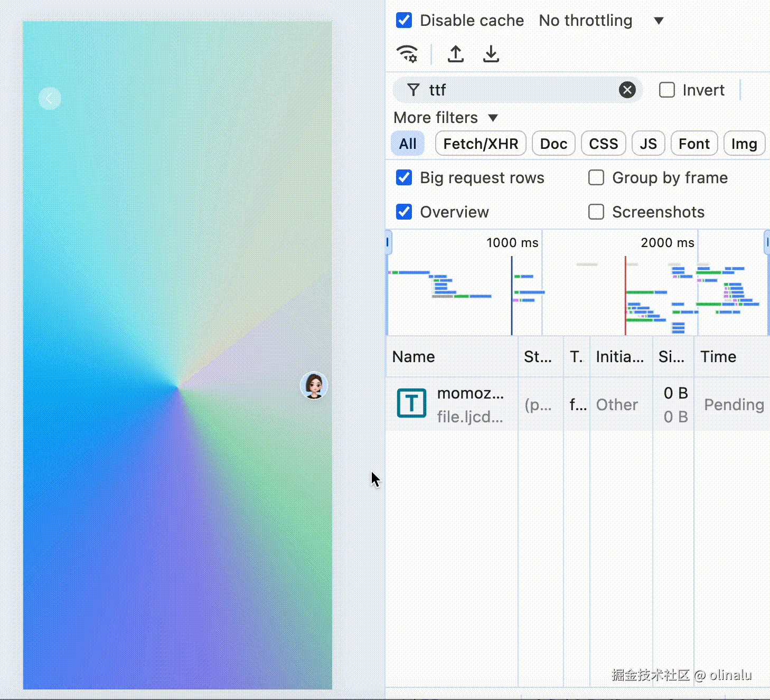This screenshot has height=700, width=770.
Task: Click the filter funnel icon
Action: (414, 90)
